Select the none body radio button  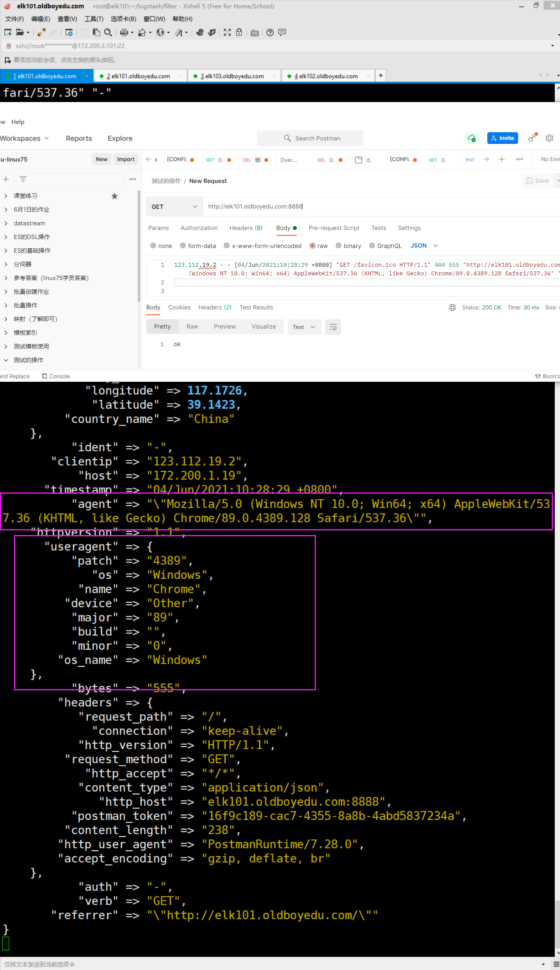tap(153, 246)
